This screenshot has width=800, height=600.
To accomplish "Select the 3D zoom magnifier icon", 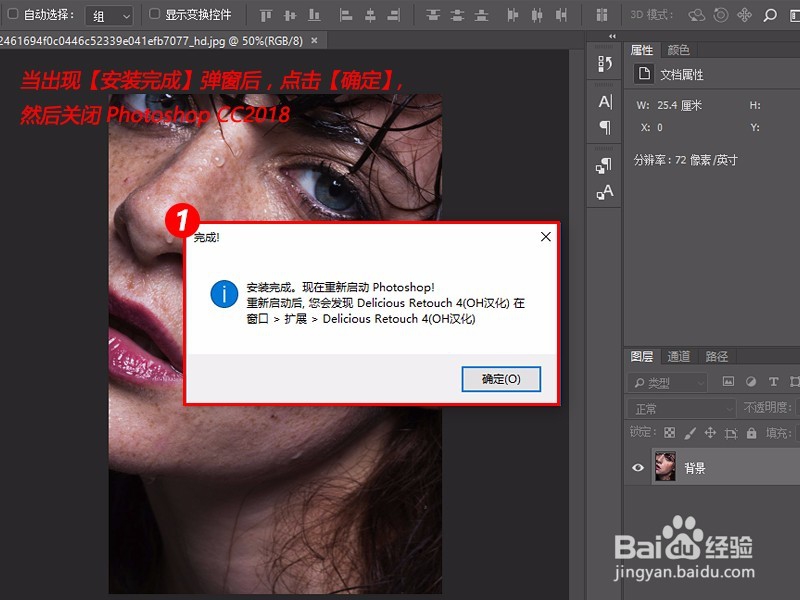I will point(769,16).
